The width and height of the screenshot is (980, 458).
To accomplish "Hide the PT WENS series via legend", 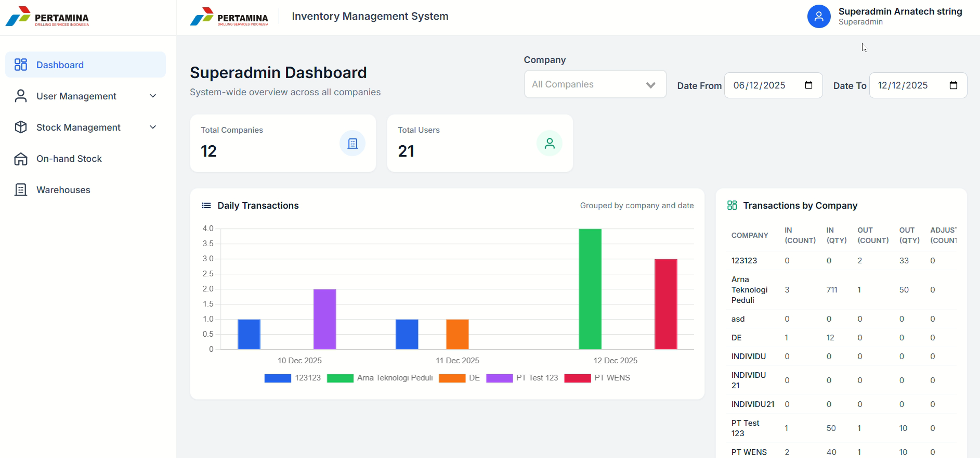I will point(597,378).
